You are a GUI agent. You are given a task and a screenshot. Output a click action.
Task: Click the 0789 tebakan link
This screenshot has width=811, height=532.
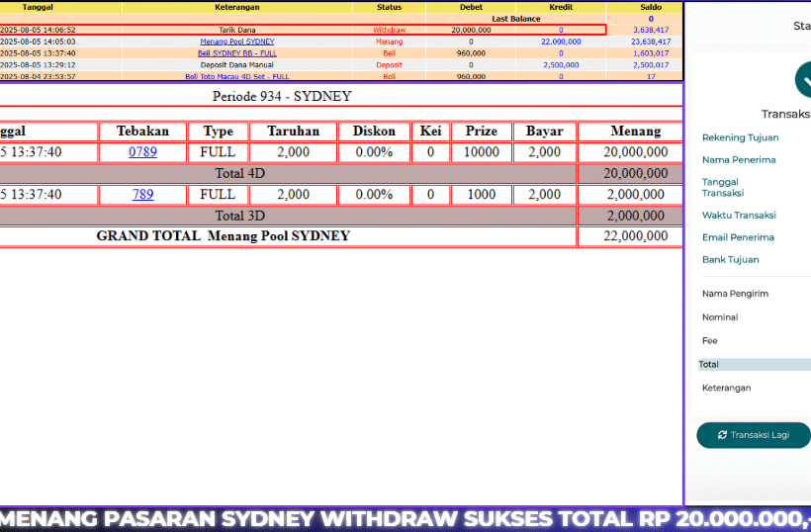pyautogui.click(x=142, y=152)
